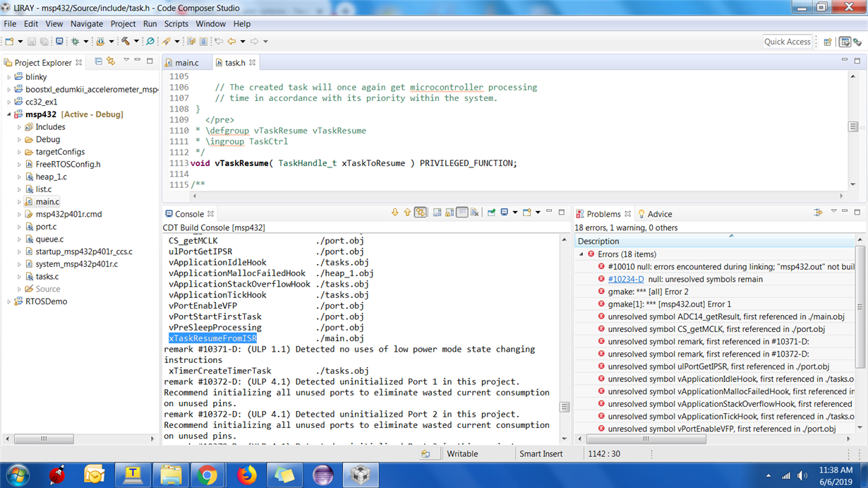Open the New file dropdown arrow
This screenshot has height=488, width=868.
click(x=20, y=42)
